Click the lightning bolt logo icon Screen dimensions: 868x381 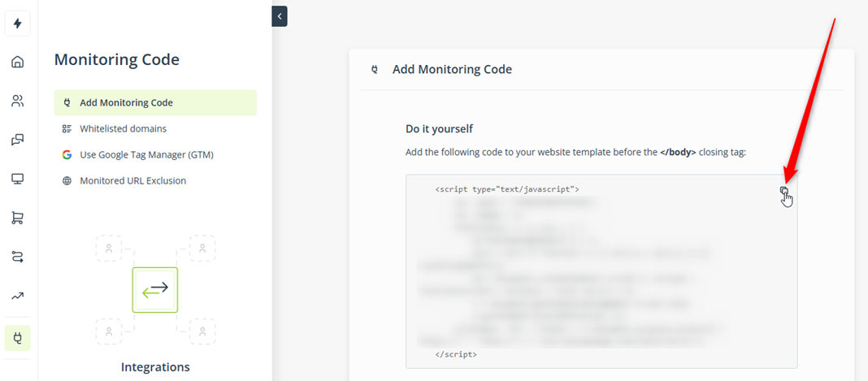point(17,24)
